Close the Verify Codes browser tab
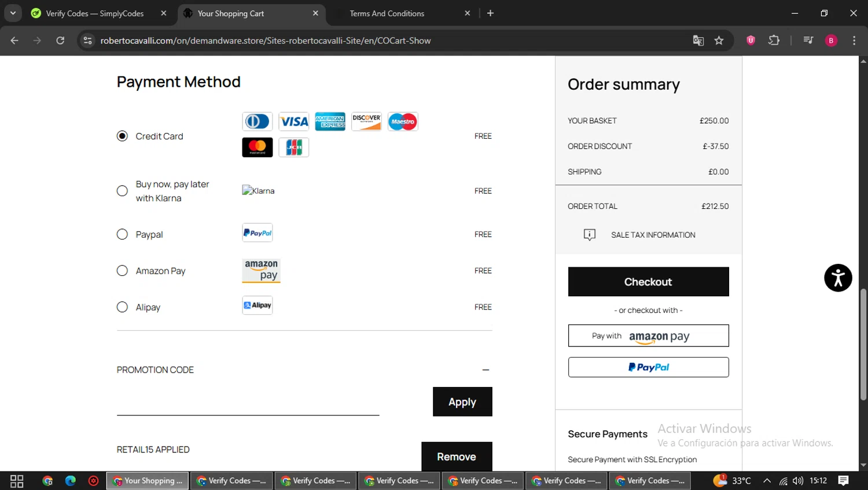This screenshot has width=868, height=490. [164, 13]
